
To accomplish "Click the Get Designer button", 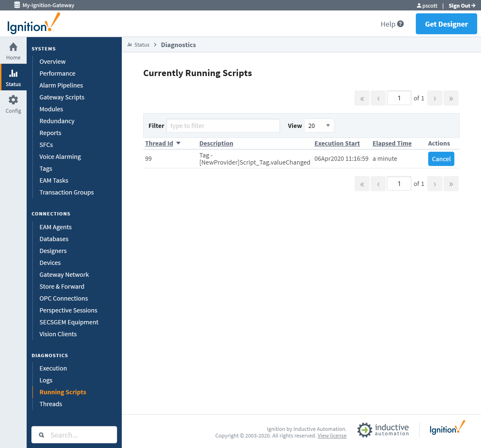I will [x=446, y=24].
